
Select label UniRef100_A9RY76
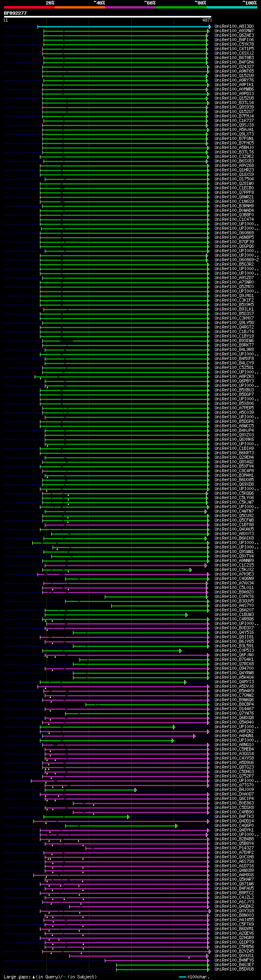[234, 80]
